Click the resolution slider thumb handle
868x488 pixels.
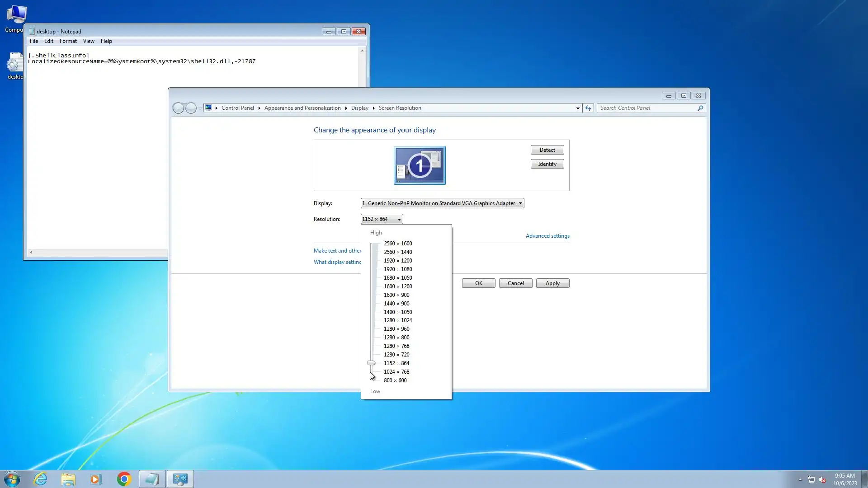click(371, 363)
